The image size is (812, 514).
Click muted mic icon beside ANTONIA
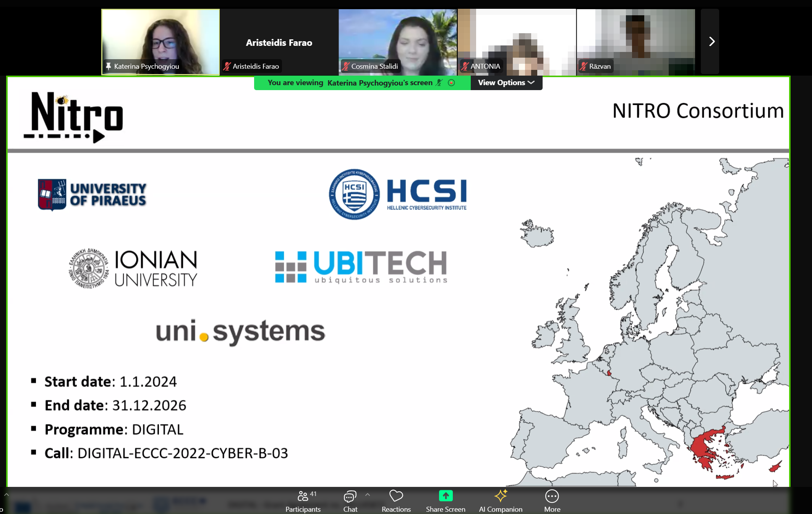[x=465, y=66]
